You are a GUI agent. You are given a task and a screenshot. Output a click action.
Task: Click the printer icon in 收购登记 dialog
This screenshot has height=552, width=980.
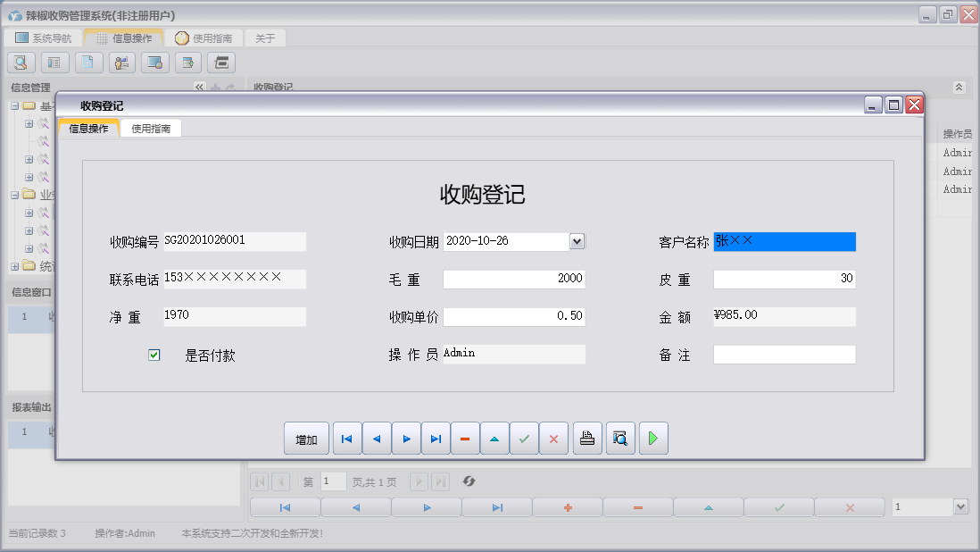point(587,438)
